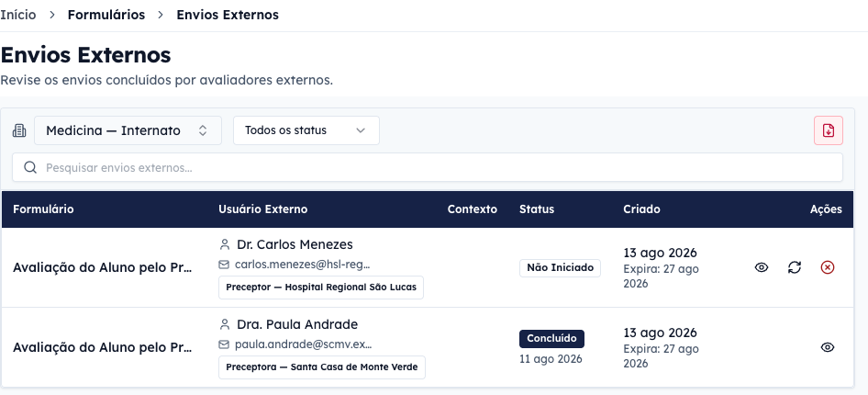
Task: Cancel Dr. Carlos Menezes external submission
Action: (x=827, y=267)
